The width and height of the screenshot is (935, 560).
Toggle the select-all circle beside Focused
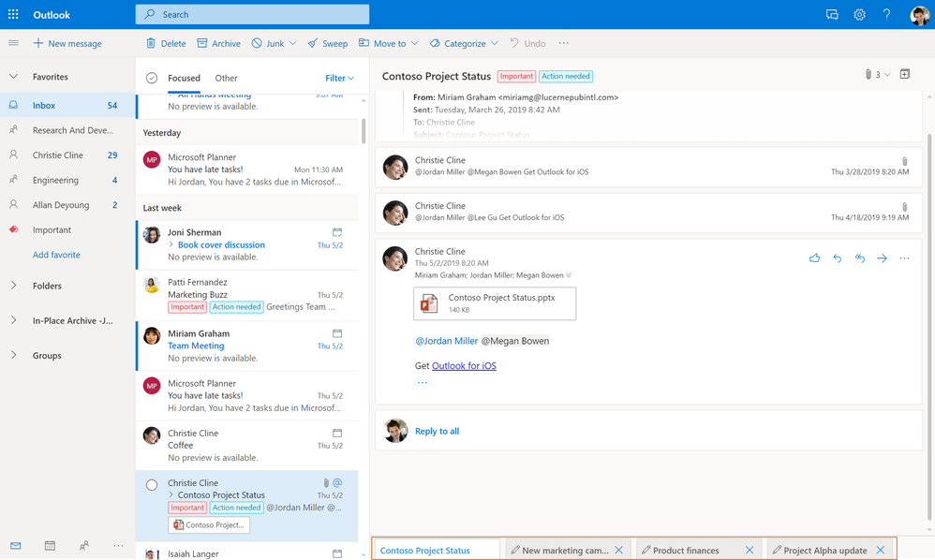click(x=150, y=78)
